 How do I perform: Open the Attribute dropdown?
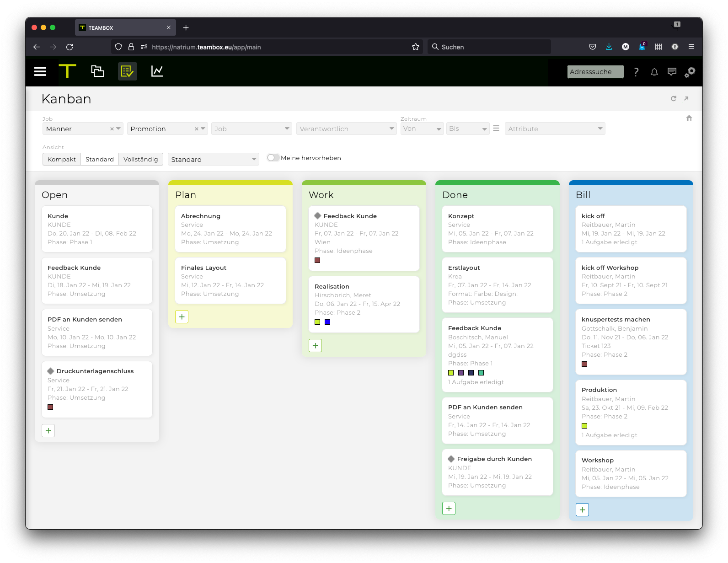555,129
